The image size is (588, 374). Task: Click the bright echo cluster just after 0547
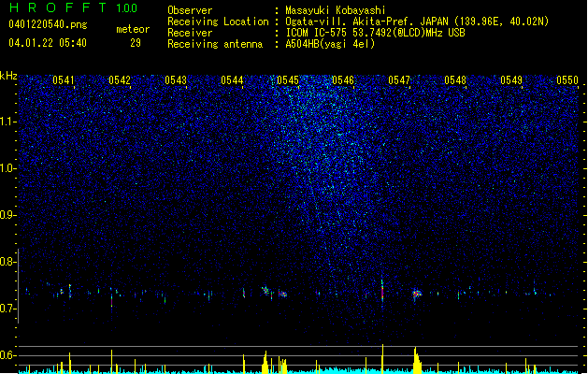416,295
